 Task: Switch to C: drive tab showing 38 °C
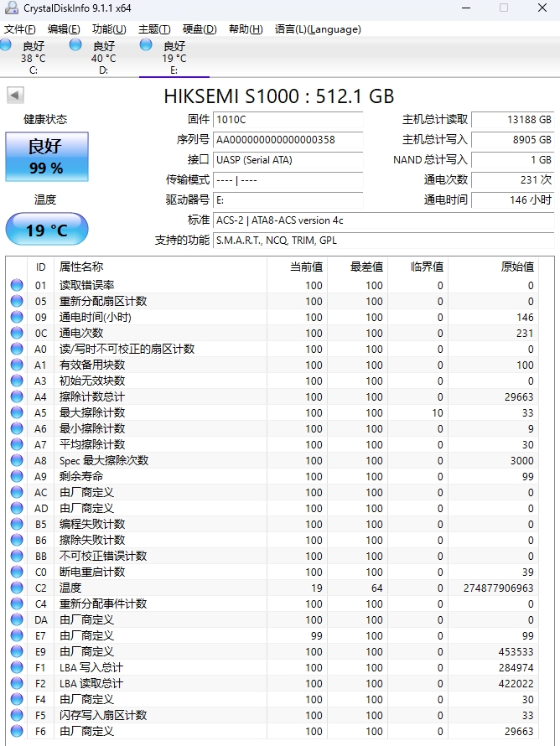click(34, 58)
